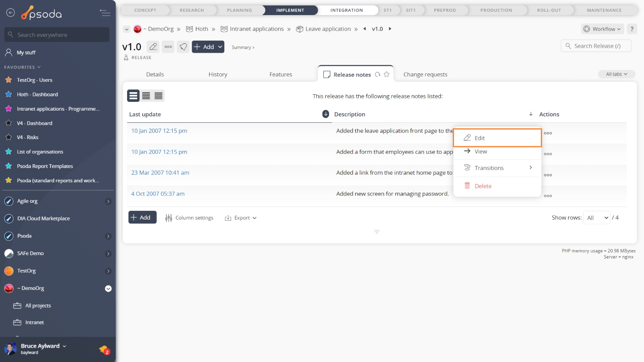
Task: Click the Search Release field
Action: coord(596,46)
